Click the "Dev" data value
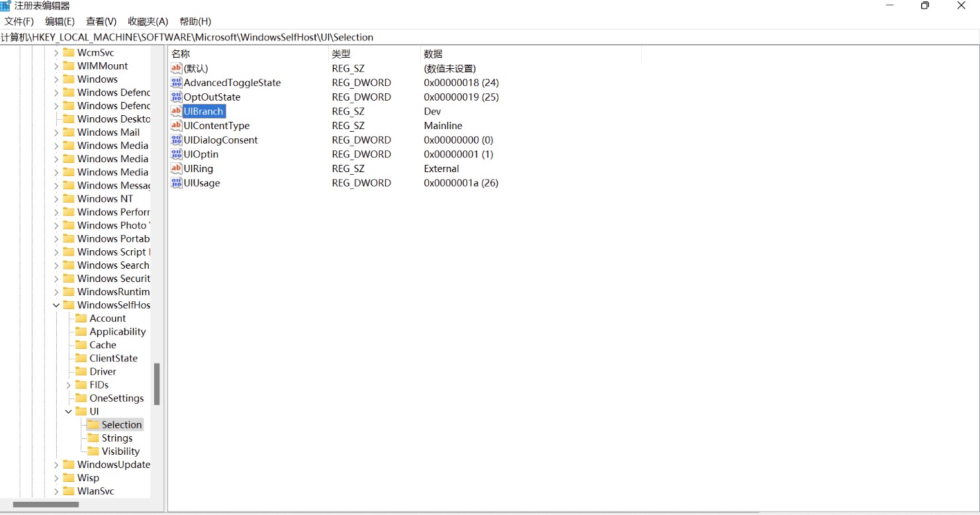The width and height of the screenshot is (980, 515). coord(432,111)
